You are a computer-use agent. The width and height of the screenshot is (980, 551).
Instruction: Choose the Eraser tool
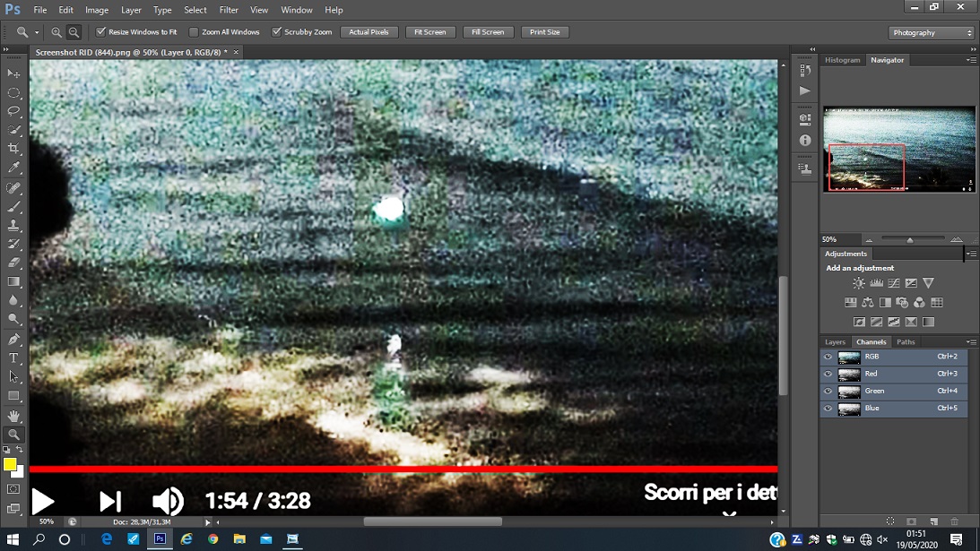click(x=13, y=263)
